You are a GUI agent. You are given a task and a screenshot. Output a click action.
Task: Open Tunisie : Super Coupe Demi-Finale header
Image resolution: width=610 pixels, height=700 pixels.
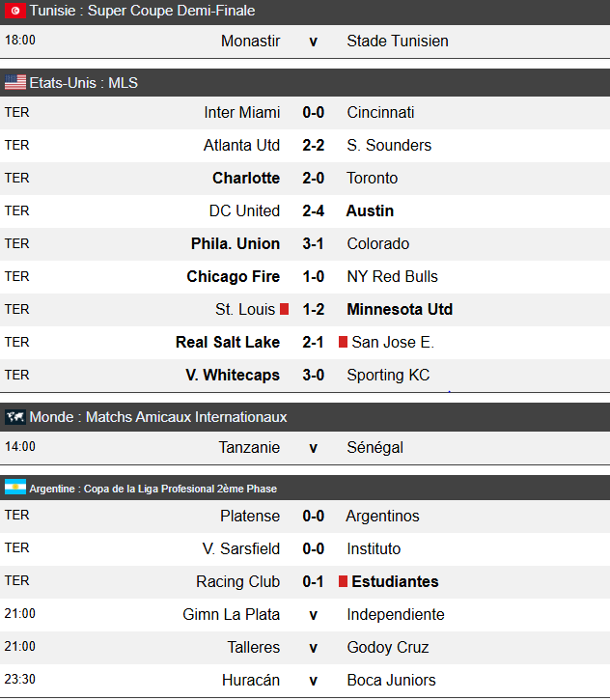(305, 11)
